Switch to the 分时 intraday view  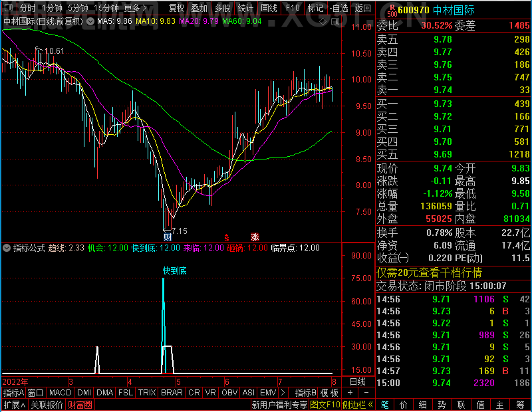click(x=28, y=8)
